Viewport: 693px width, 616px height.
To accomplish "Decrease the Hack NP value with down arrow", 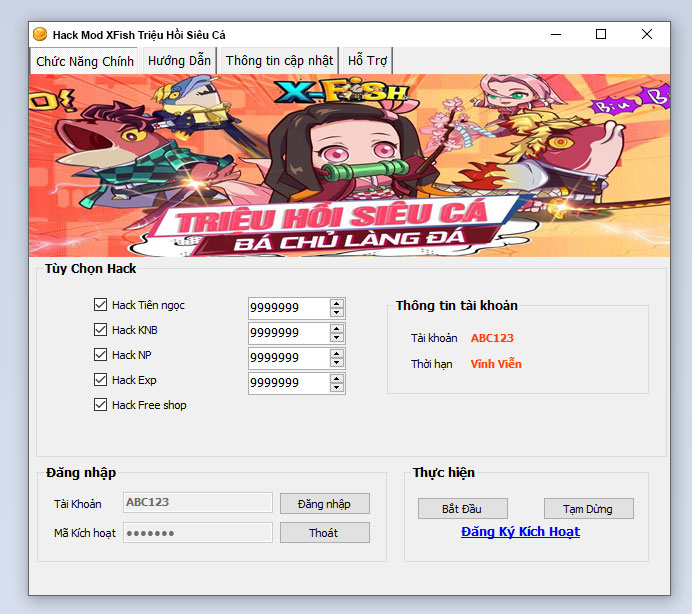I will [337, 363].
